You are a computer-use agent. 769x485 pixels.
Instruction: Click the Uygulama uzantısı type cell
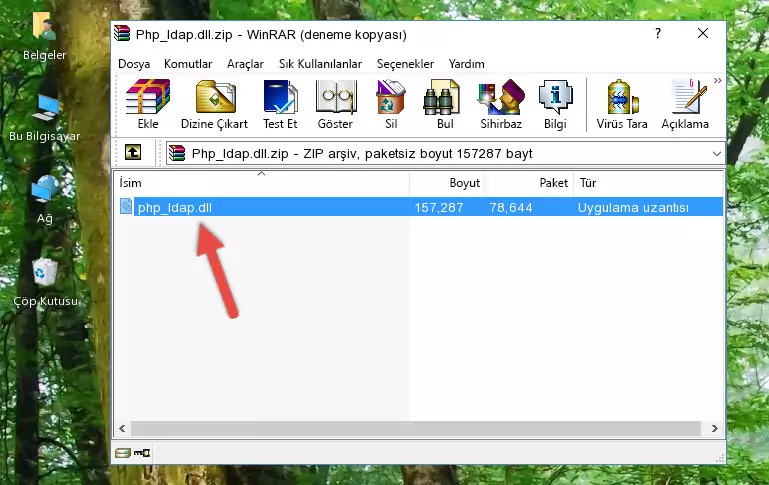633,207
